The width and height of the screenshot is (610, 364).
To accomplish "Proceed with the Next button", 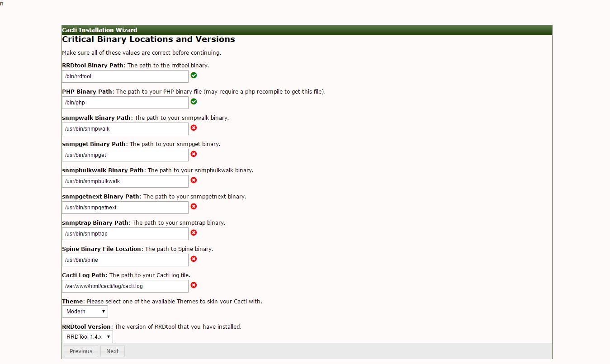I will tap(113, 351).
